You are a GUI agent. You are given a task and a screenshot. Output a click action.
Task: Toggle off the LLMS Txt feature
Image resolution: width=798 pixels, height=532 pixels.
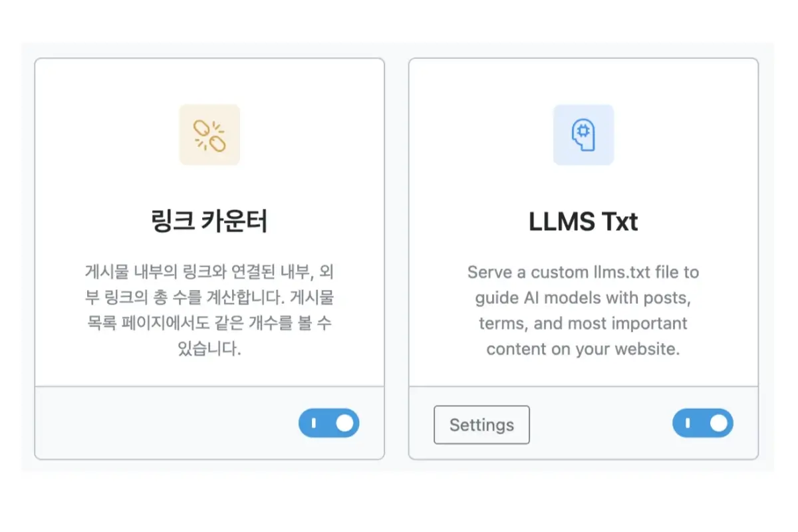tap(703, 423)
